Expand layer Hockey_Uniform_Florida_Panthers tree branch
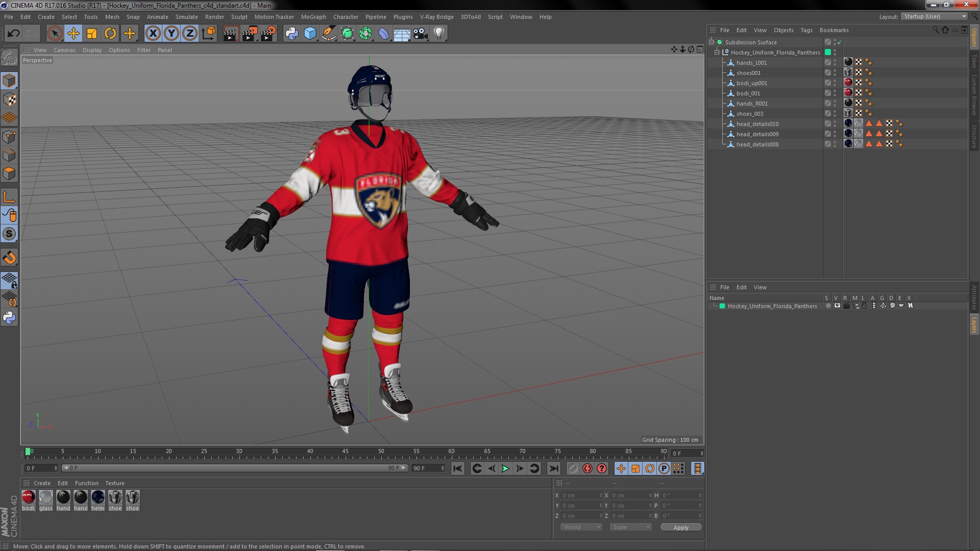Screen dimensions: 980x551 click(x=715, y=306)
